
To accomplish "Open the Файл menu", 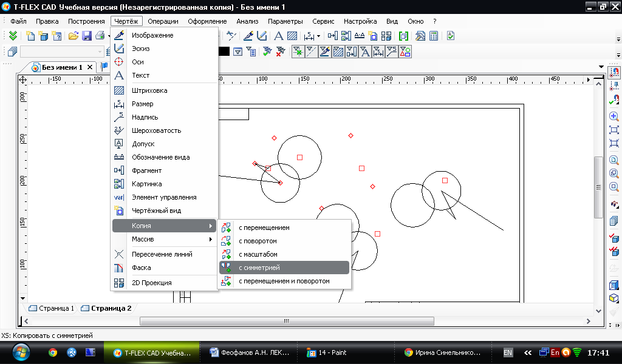I will tap(18, 21).
